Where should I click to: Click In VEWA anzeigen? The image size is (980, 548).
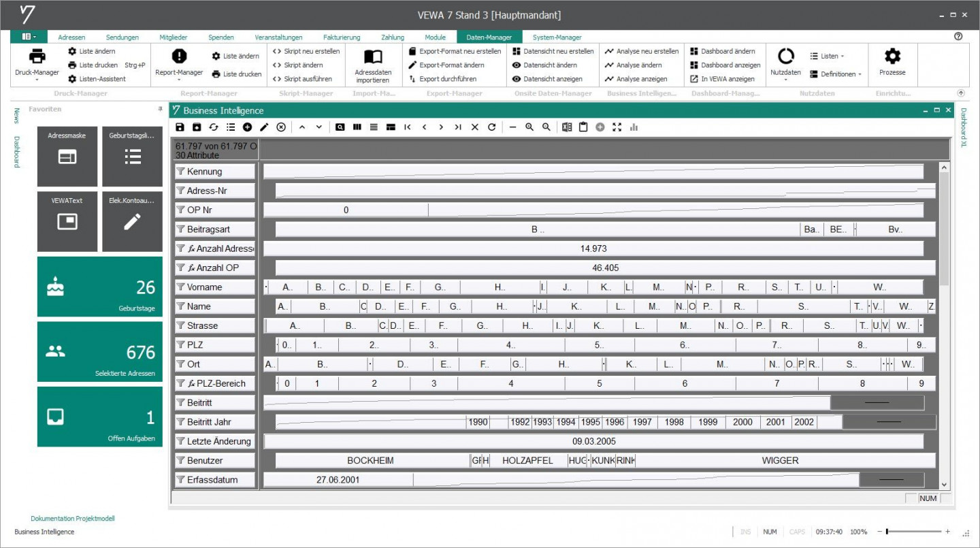tap(722, 79)
